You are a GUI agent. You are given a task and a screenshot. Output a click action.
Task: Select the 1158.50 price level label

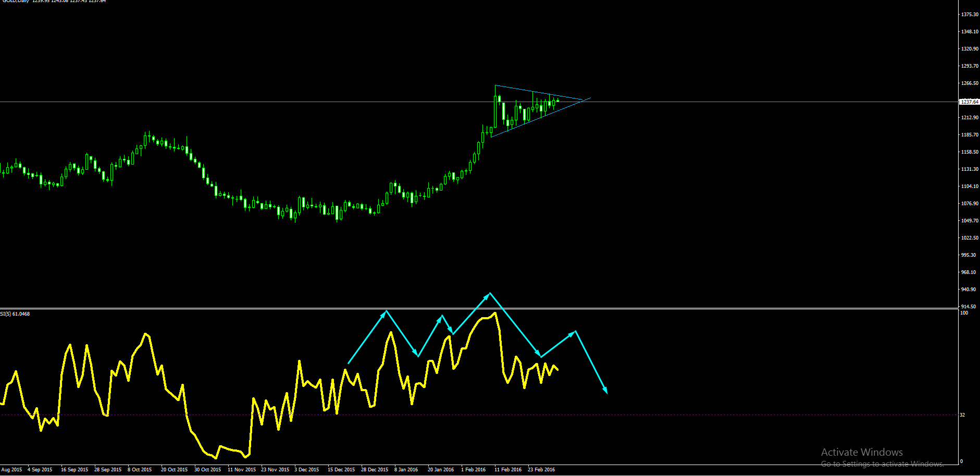[x=970, y=152]
